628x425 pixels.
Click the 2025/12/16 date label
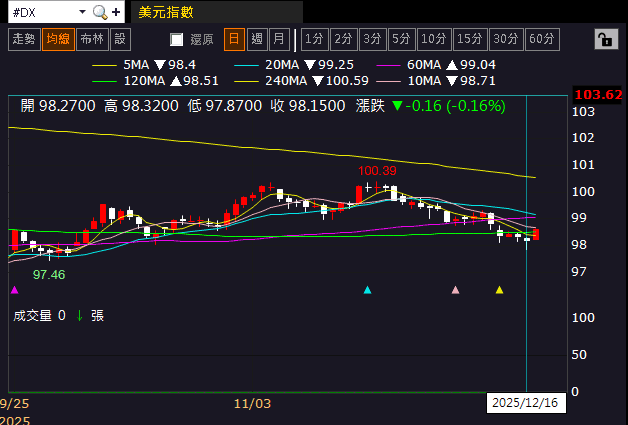point(525,403)
